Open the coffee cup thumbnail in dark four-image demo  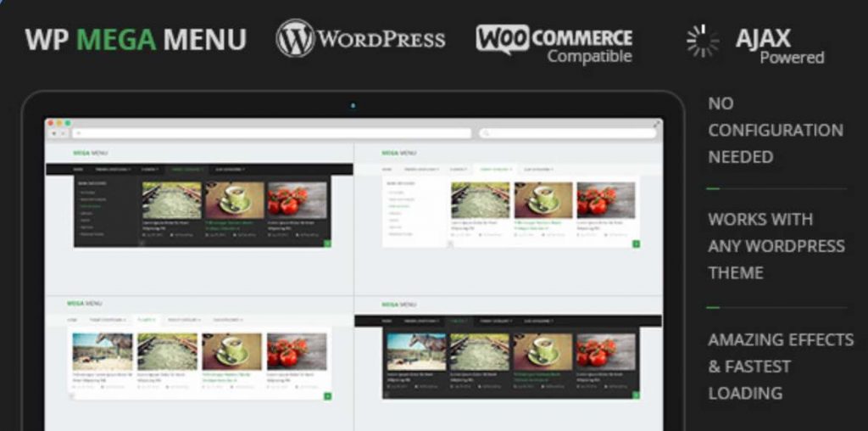(542, 351)
